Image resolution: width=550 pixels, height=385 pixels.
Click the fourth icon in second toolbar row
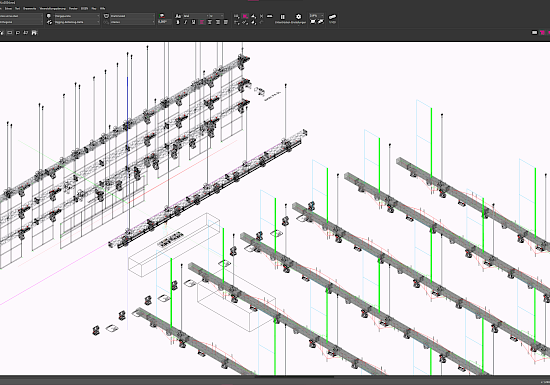(x=26, y=33)
